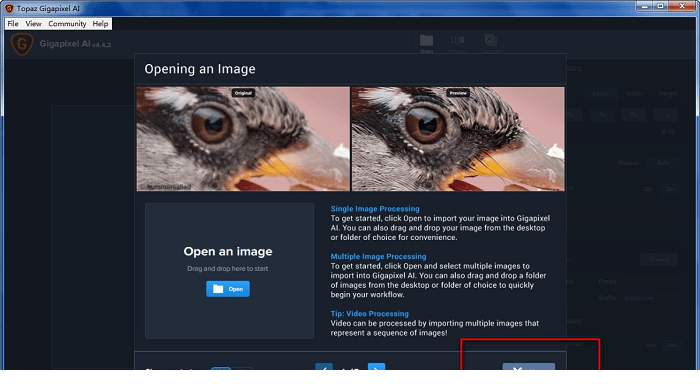
Task: Click the Tip: Video Processing heading
Action: (x=369, y=313)
